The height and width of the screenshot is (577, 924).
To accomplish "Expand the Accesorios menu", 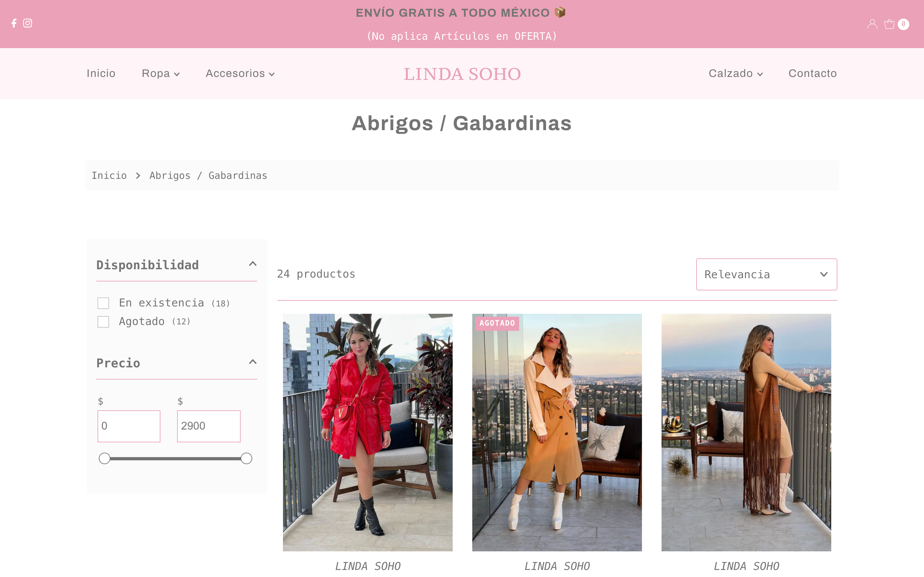I will pyautogui.click(x=240, y=73).
